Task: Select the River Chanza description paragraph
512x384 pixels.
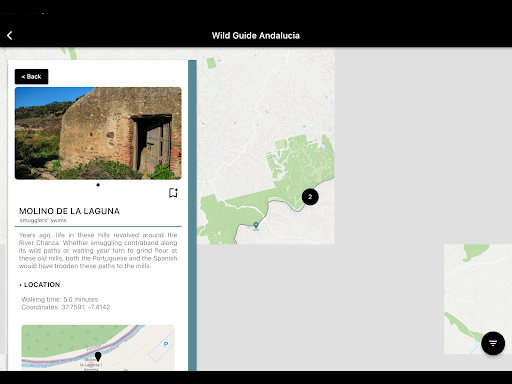Action: pos(98,250)
